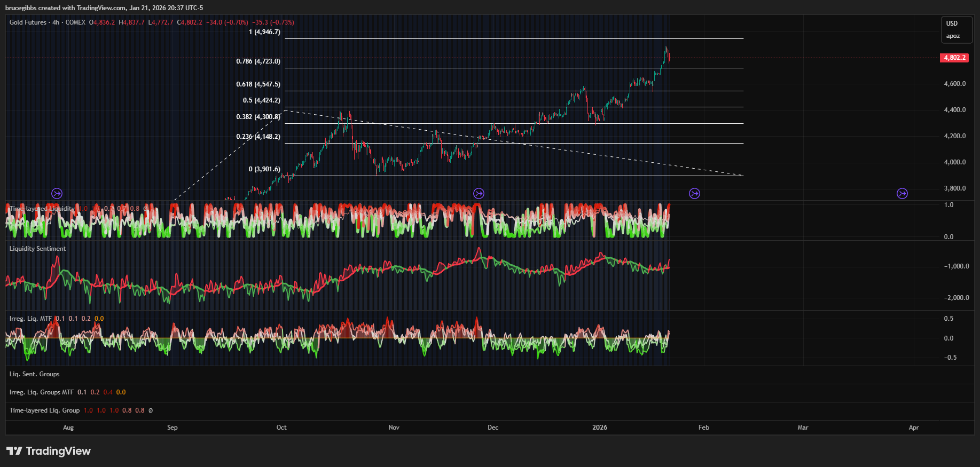Click the rightmost rollover marker near Apr
The width and height of the screenshot is (980, 467).
pos(902,193)
